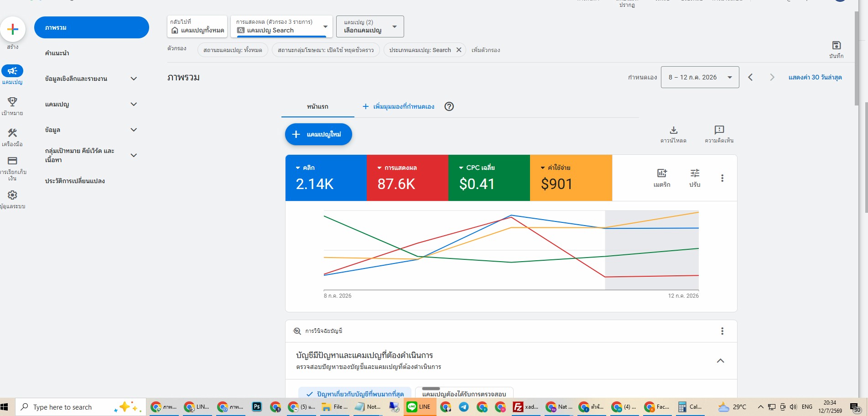
Task: Open the Goals trophy icon
Action: coord(12,101)
